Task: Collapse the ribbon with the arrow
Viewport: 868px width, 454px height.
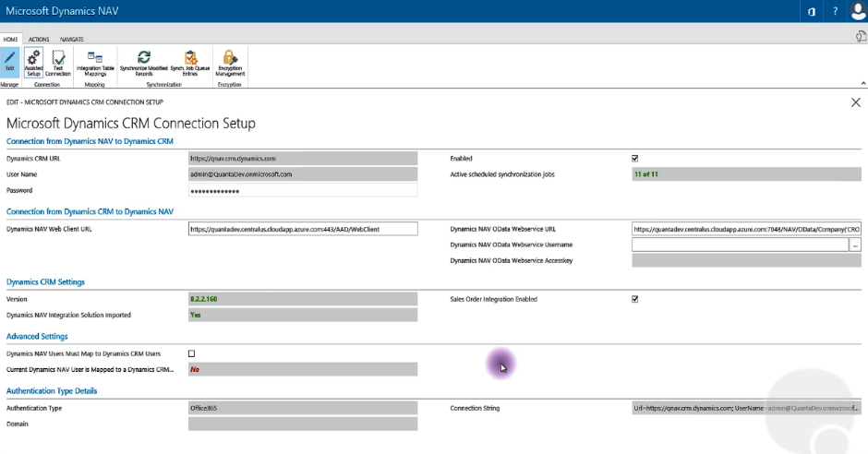Action: point(863,83)
